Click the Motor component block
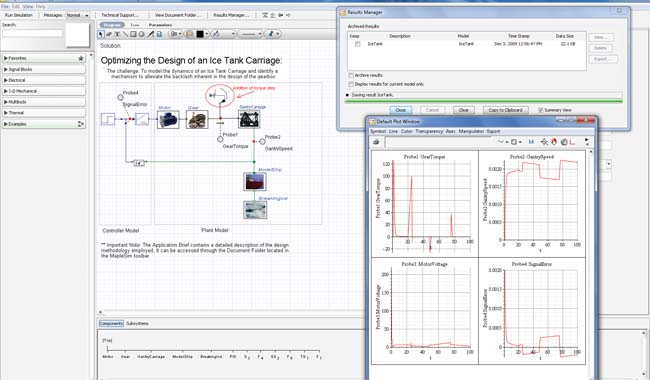The height and width of the screenshot is (380, 650). pos(168,119)
